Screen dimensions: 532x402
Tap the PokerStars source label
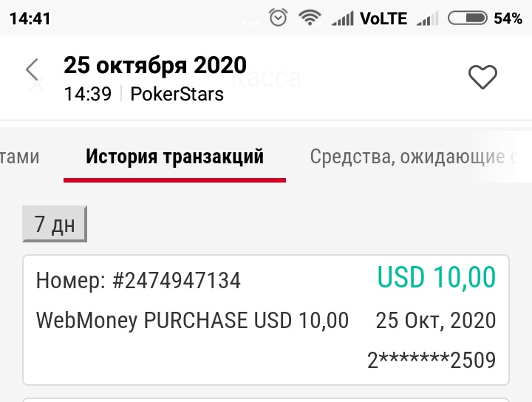coord(177,95)
